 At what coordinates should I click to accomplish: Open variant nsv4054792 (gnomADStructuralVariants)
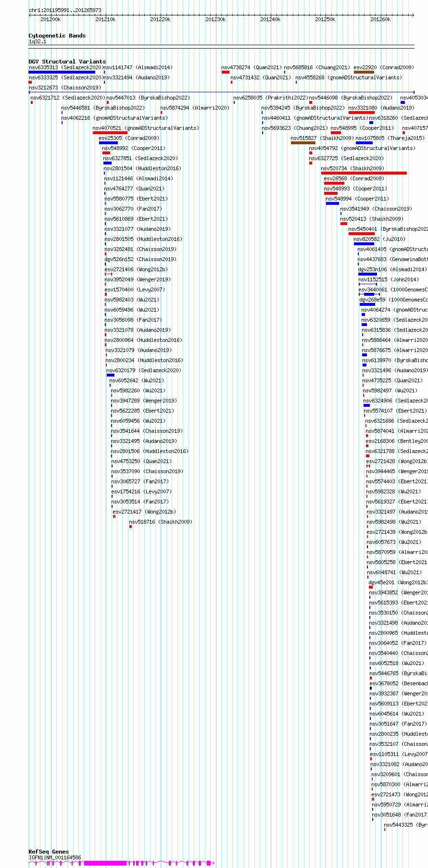[x=362, y=148]
